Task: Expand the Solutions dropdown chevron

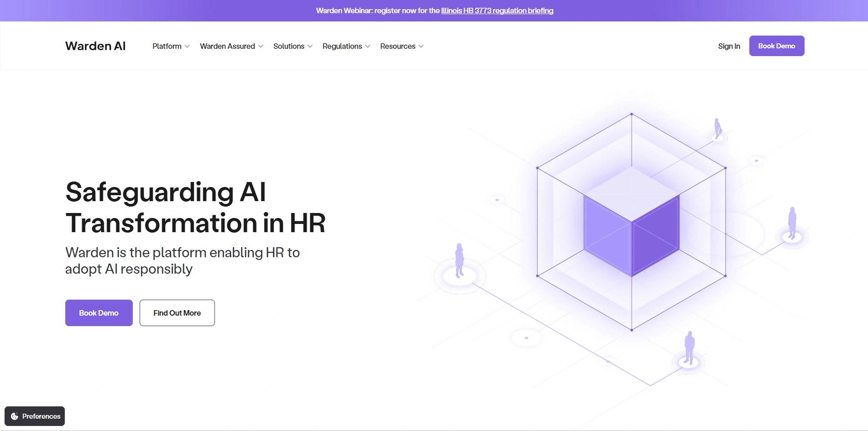Action: [310, 47]
